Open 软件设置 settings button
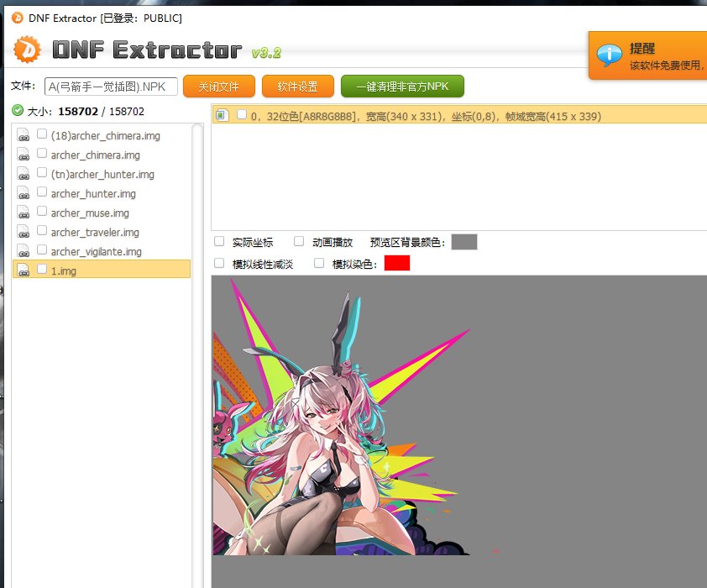Image resolution: width=707 pixels, height=588 pixels. 297,87
